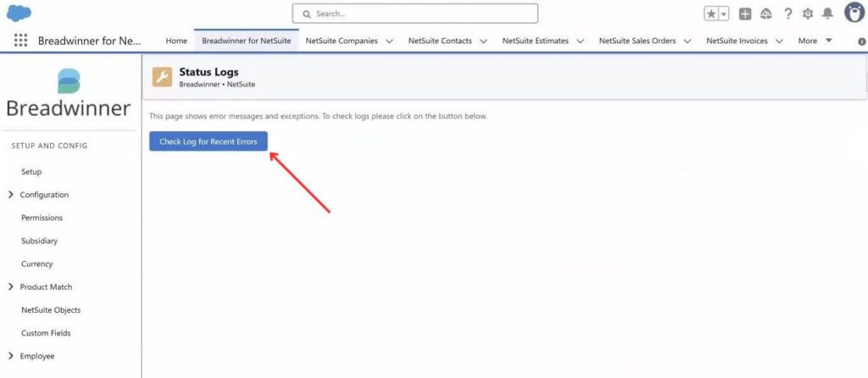Expand the NetSuite Invoices tab dropdown chevron
Viewport: 868px width, 378px height.
click(779, 41)
